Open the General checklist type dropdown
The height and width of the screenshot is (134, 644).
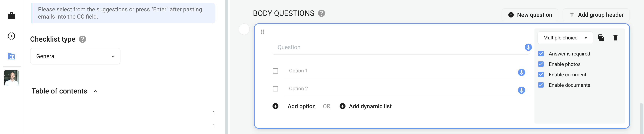pos(75,56)
